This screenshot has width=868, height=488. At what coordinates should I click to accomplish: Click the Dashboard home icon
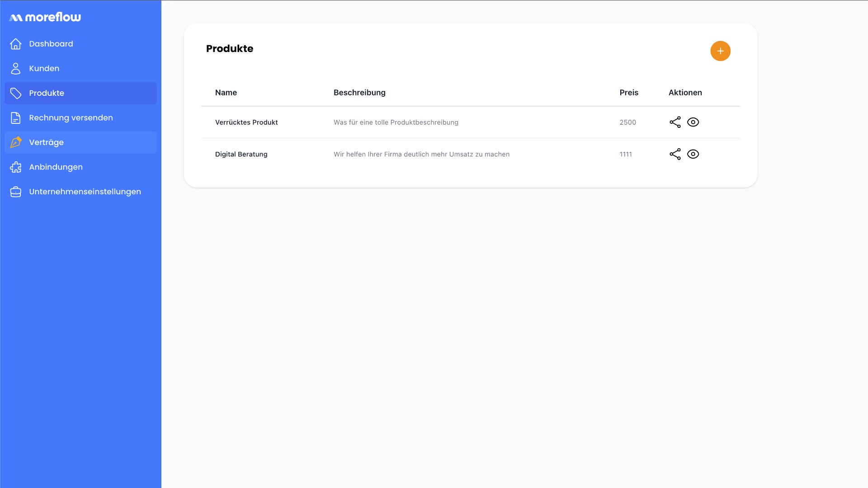pos(16,44)
